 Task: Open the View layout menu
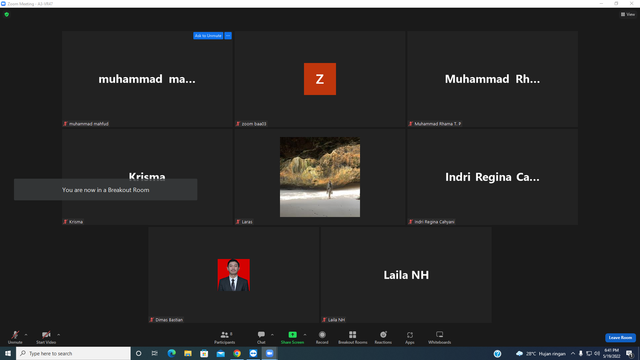[628, 14]
